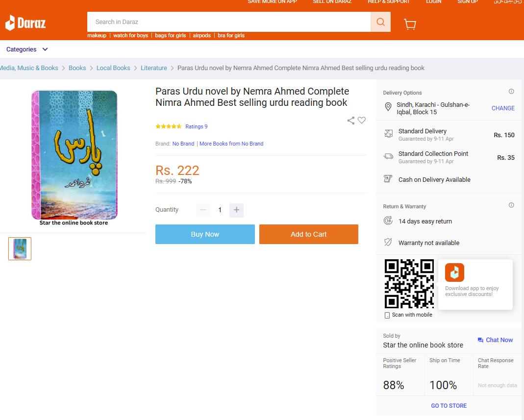Open Chat Now with seller
The height and width of the screenshot is (420, 524).
tap(495, 340)
